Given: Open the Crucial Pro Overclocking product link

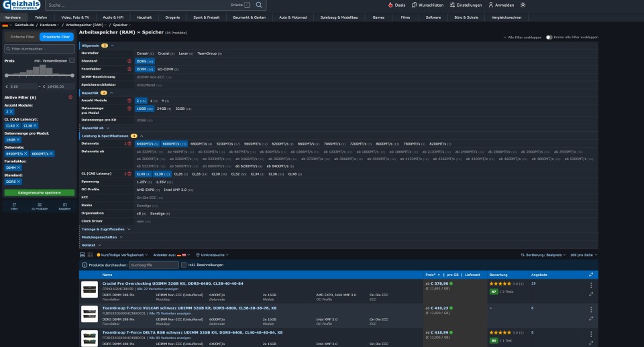Looking at the screenshot, I should [x=172, y=283].
